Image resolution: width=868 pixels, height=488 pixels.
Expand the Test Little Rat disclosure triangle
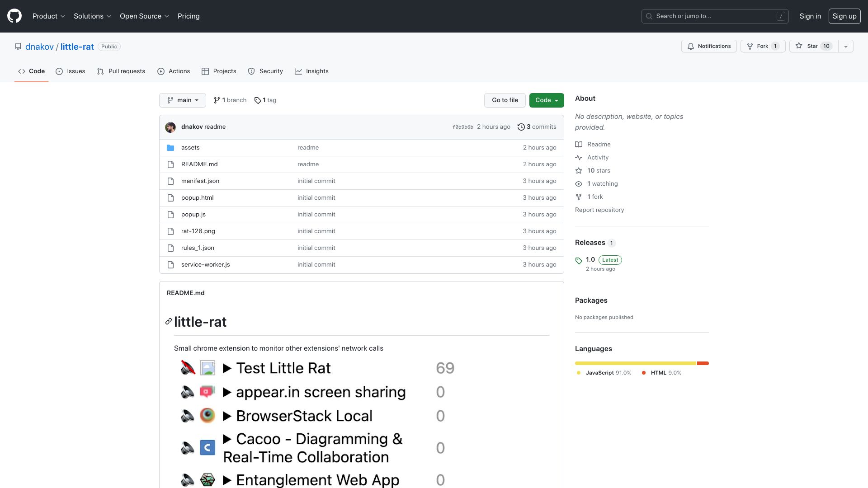[227, 368]
